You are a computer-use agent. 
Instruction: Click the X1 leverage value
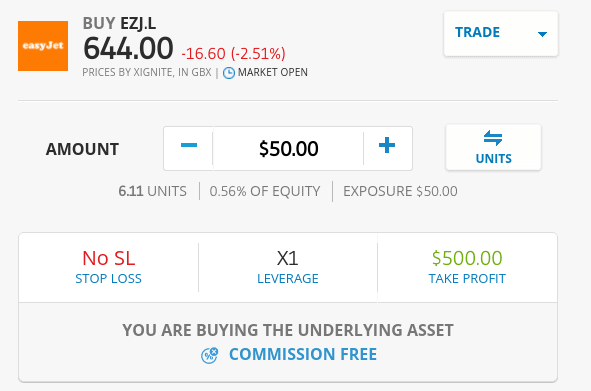coord(288,258)
